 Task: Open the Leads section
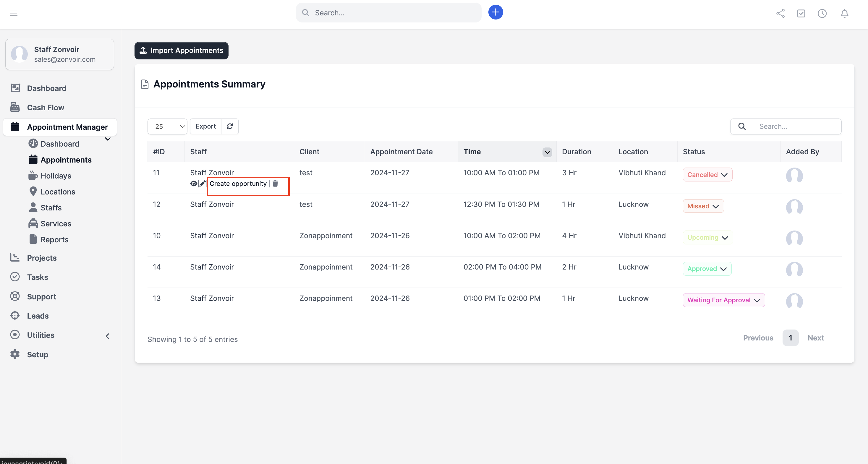click(x=38, y=316)
